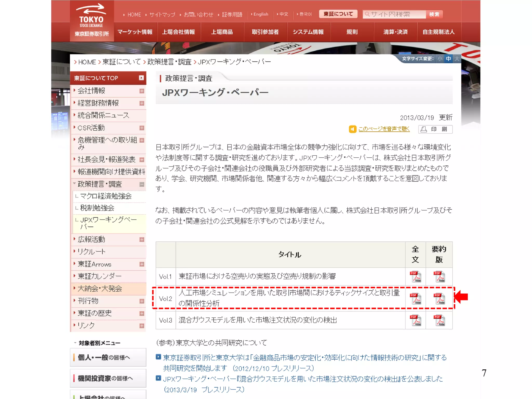This screenshot has height=399, width=532.
Task: Open the 上場会社情報 navigation menu
Action: (178, 32)
